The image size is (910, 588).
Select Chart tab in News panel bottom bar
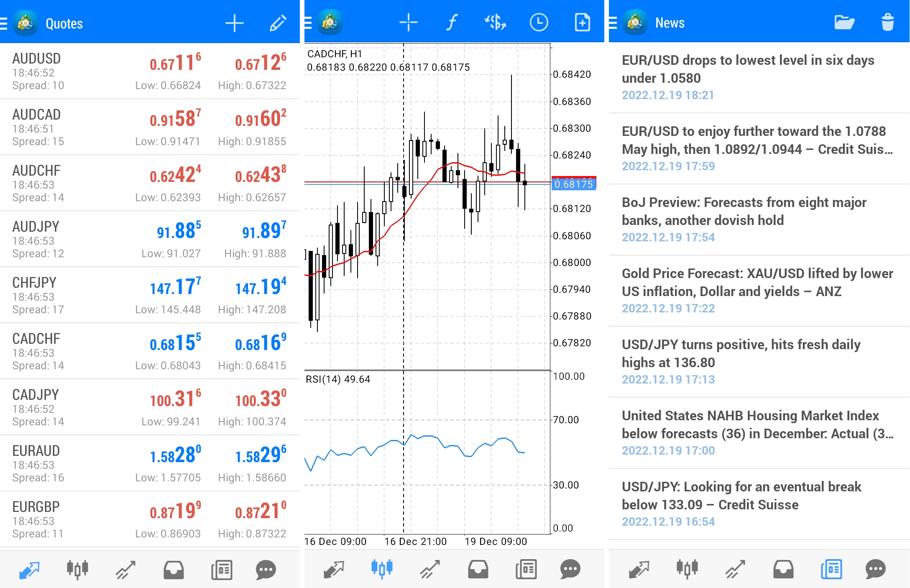687,570
